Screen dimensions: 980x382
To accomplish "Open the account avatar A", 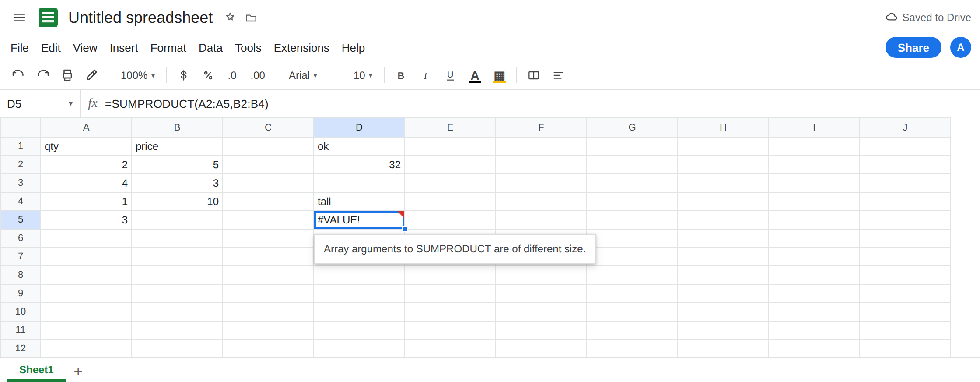I will point(960,47).
